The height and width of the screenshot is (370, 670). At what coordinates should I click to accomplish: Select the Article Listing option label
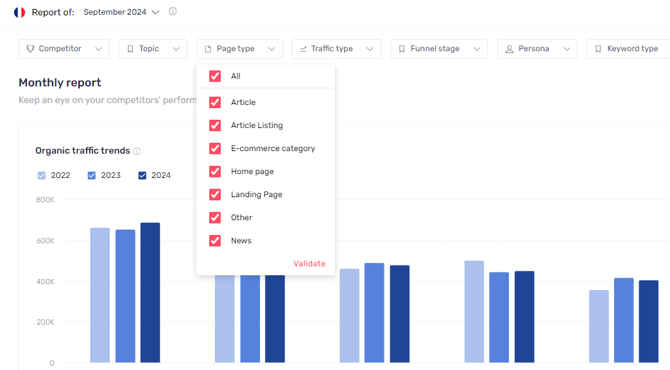click(257, 125)
